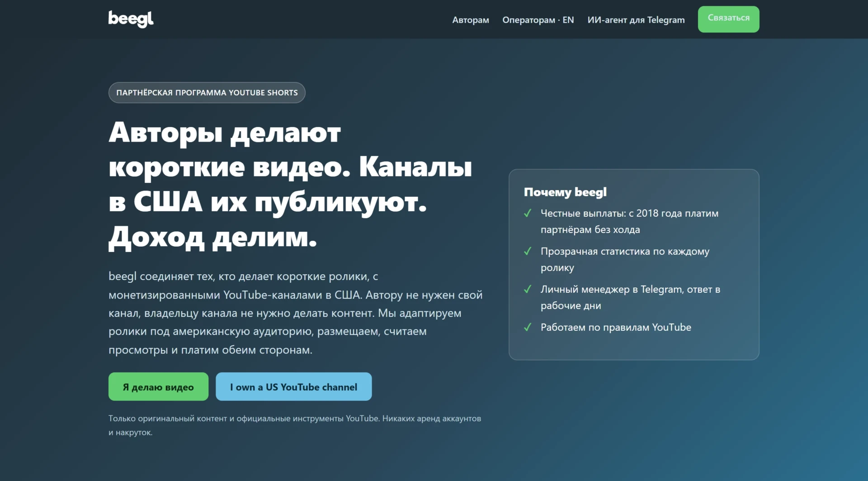The height and width of the screenshot is (481, 868).
Task: Click the checkmark beside Честные выплаты
Action: click(x=528, y=213)
